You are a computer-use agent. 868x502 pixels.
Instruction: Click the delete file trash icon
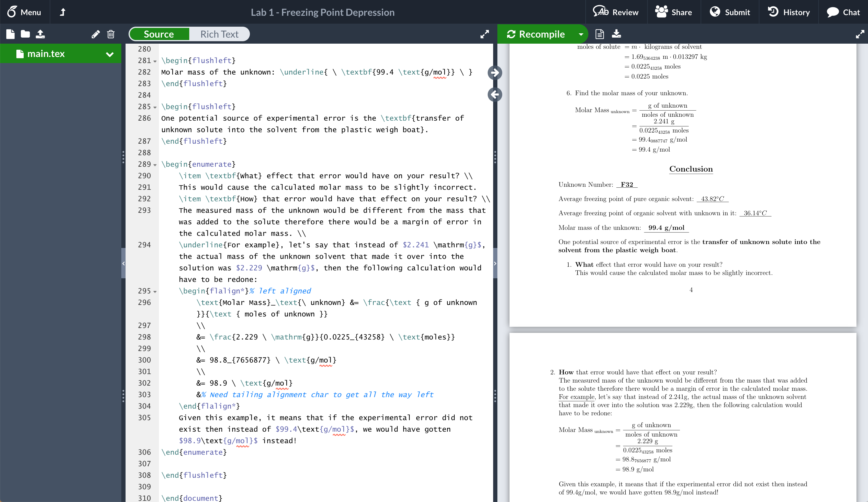pyautogui.click(x=110, y=34)
